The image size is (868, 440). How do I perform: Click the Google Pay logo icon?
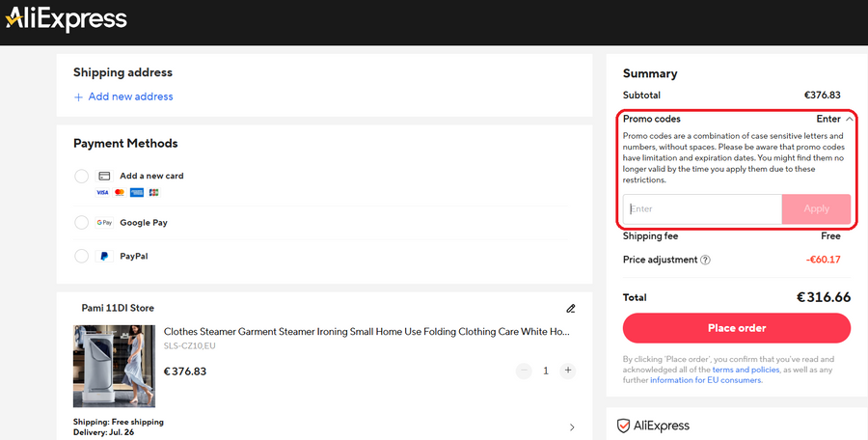[104, 223]
